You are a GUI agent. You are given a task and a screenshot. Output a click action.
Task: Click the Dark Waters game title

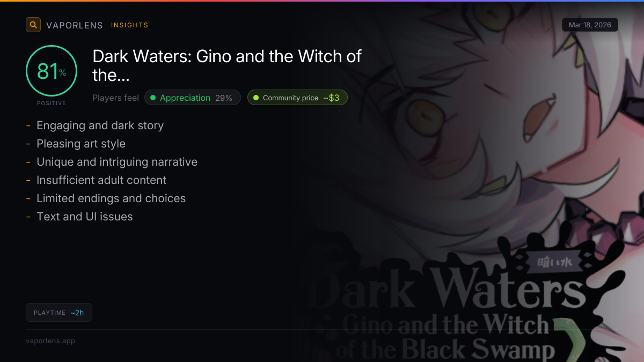point(227,65)
